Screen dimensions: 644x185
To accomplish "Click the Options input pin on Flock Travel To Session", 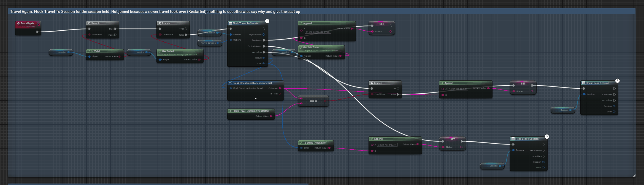I will pos(231,40).
